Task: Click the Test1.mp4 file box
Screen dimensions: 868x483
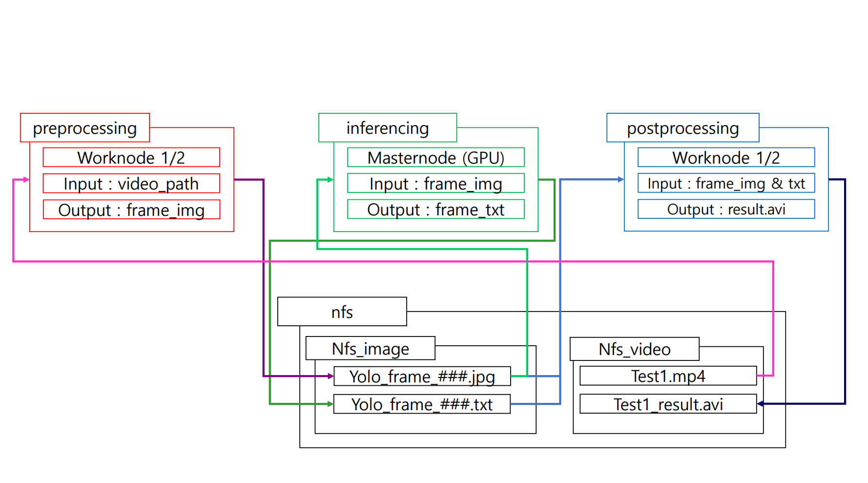Action: (668, 376)
